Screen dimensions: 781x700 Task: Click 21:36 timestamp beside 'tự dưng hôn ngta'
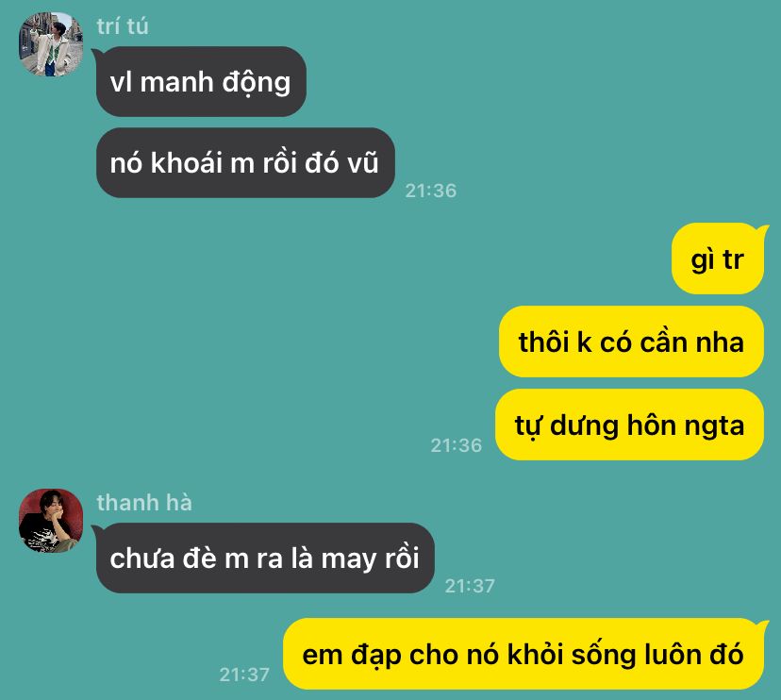457,445
